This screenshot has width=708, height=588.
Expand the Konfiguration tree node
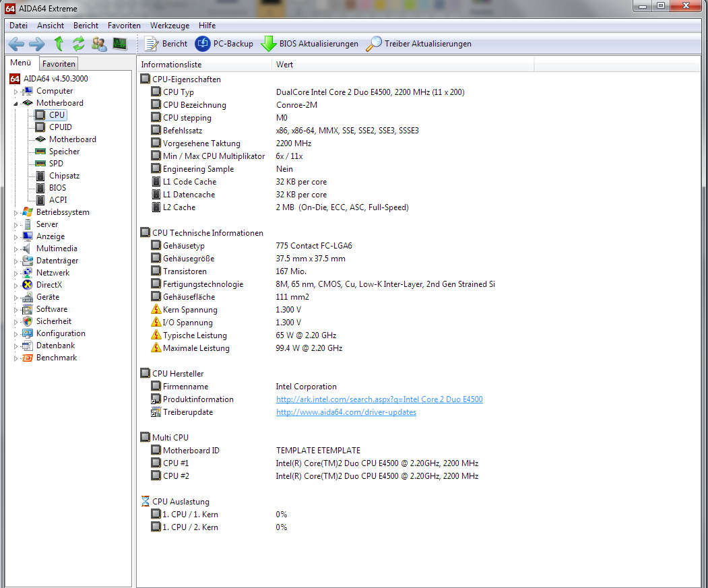tap(15, 334)
